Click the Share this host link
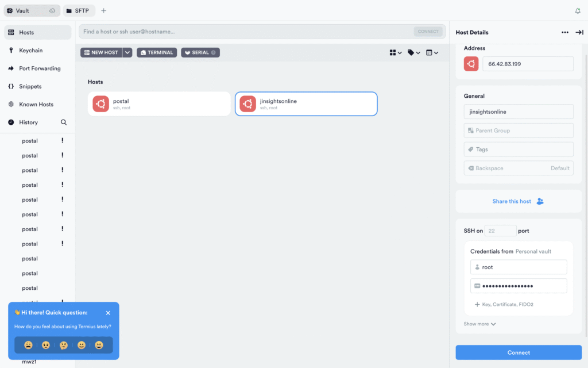 pos(518,201)
